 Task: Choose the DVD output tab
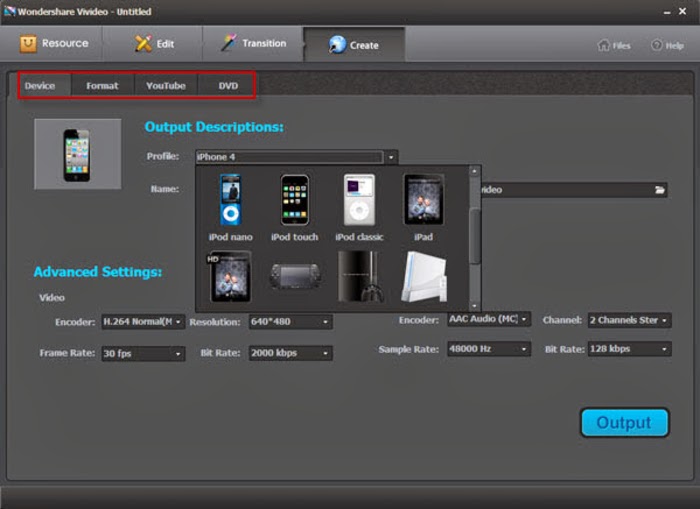[228, 85]
